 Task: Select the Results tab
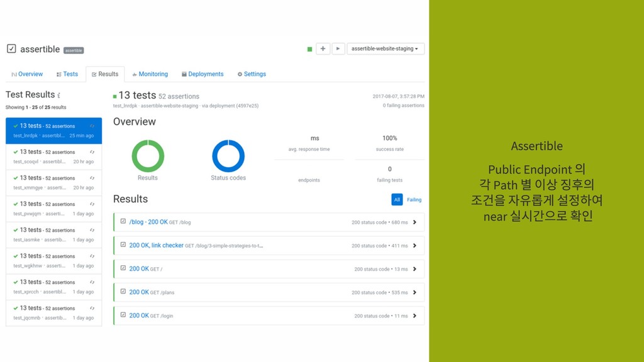coord(105,74)
